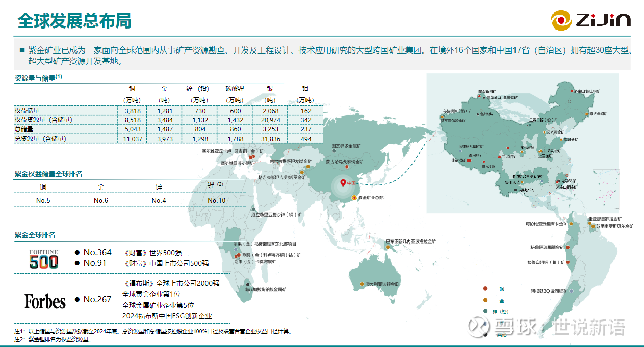
Task: Click the cell showing 11,037
Action: coord(132,139)
